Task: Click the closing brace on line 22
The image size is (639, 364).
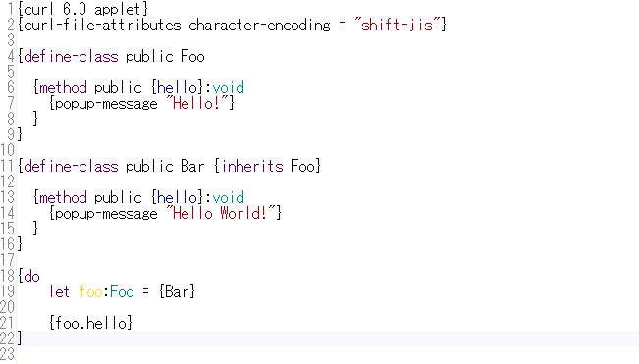Action: (20, 338)
